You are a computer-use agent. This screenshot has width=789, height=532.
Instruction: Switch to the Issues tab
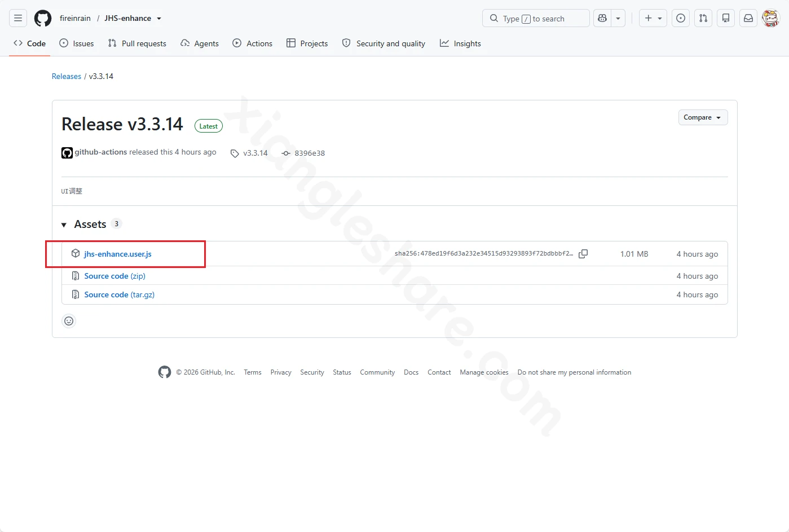click(77, 43)
